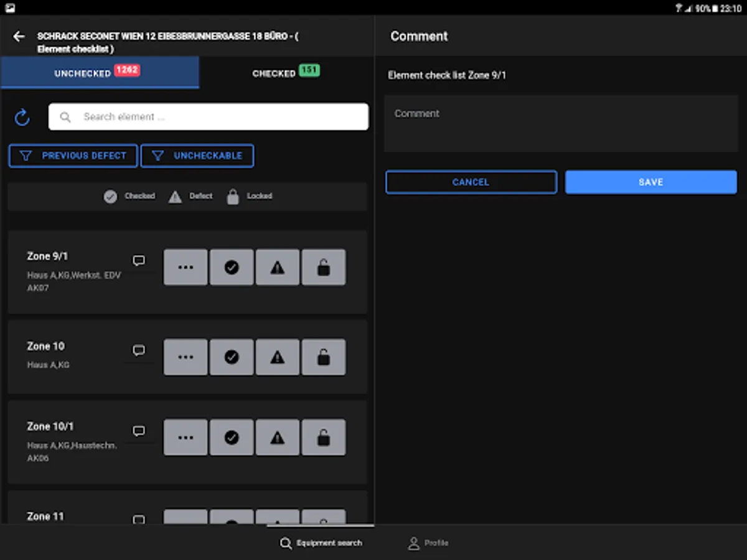Focus the Search element field
Viewport: 747px width, 560px height.
(x=209, y=117)
